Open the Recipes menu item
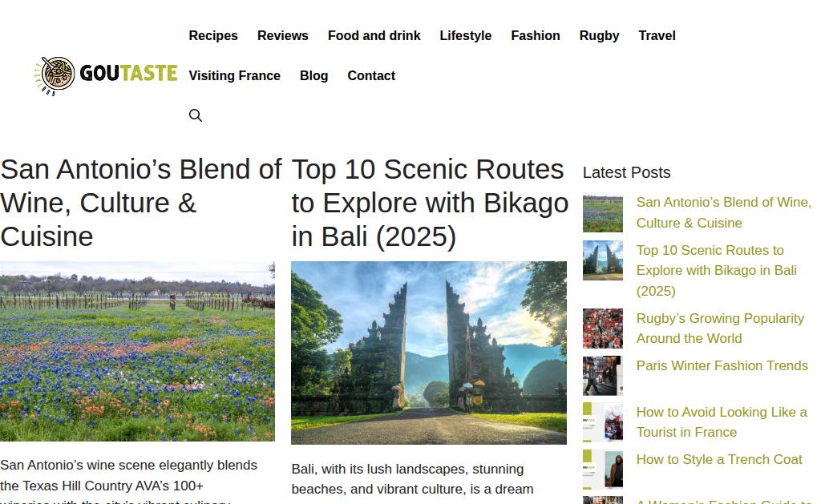 pyautogui.click(x=213, y=35)
